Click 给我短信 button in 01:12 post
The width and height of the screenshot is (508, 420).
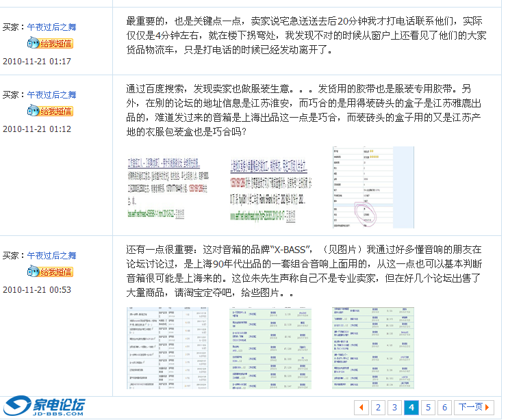click(x=50, y=111)
